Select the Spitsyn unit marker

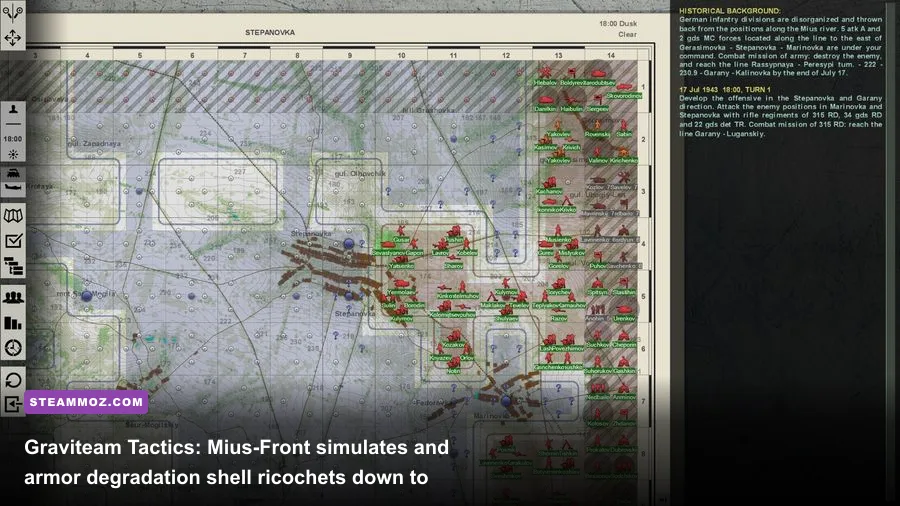click(598, 286)
